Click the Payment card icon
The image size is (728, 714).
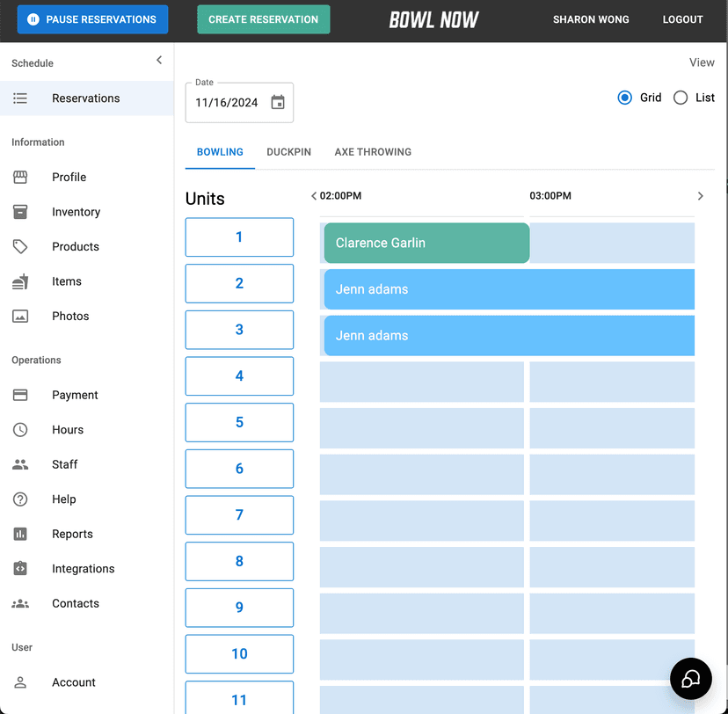(20, 395)
